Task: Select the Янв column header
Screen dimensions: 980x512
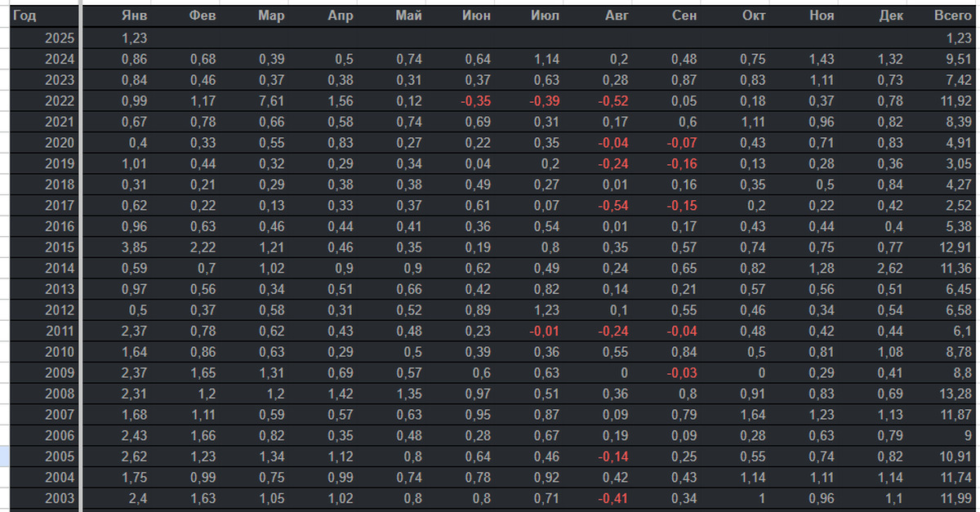Action: [134, 16]
